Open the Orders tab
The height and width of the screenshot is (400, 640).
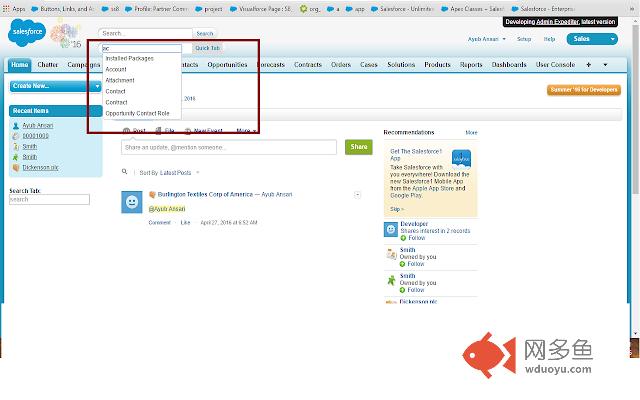tap(341, 64)
